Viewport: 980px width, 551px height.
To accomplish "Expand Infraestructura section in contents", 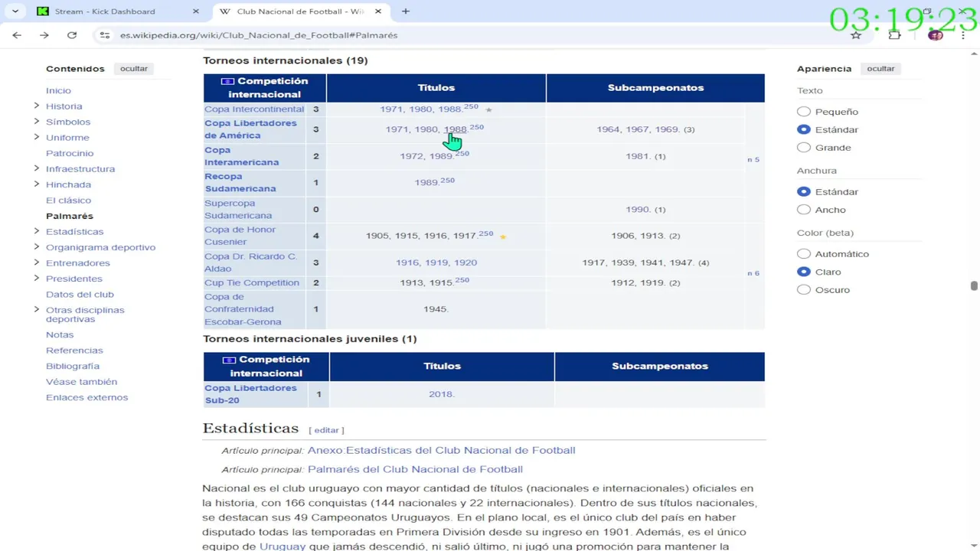I will point(36,168).
